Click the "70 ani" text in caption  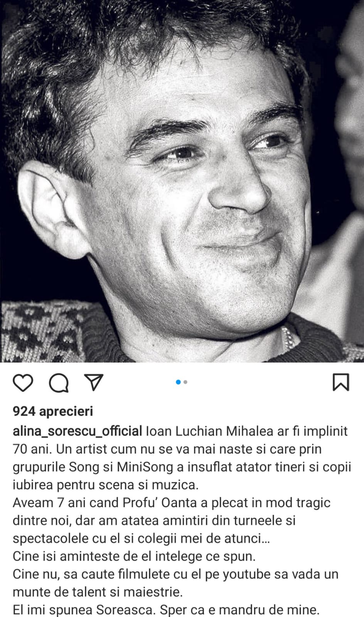coord(32,449)
